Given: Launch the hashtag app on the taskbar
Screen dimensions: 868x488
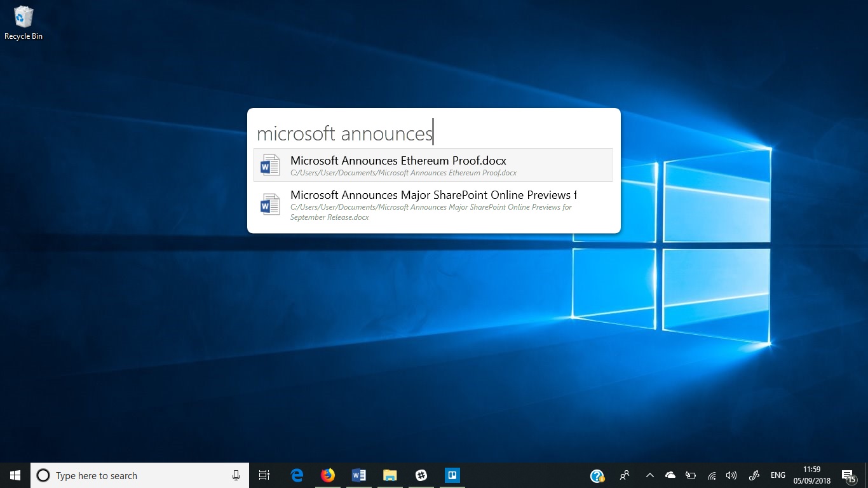Looking at the screenshot, I should click(421, 475).
